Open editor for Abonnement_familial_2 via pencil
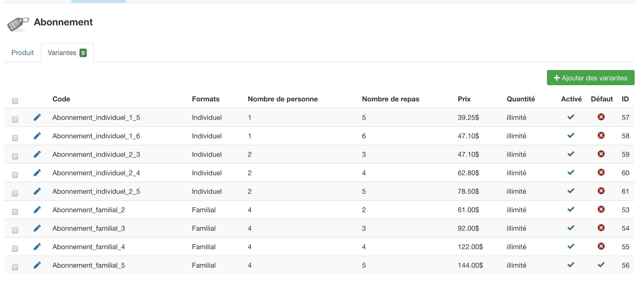 click(37, 210)
